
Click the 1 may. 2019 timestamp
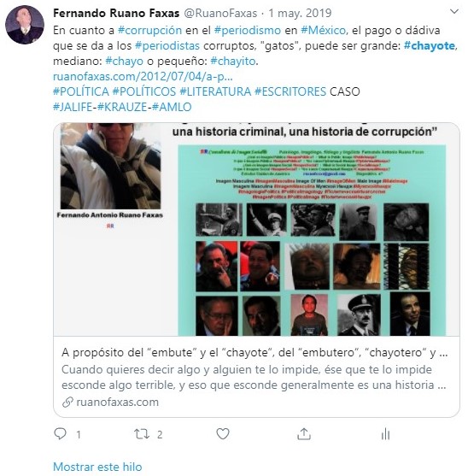(x=300, y=13)
